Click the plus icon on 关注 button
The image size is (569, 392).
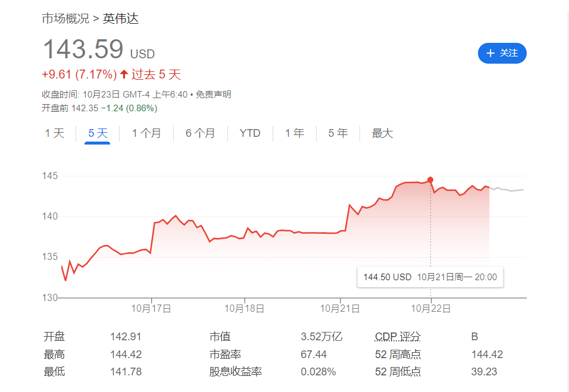click(x=490, y=54)
